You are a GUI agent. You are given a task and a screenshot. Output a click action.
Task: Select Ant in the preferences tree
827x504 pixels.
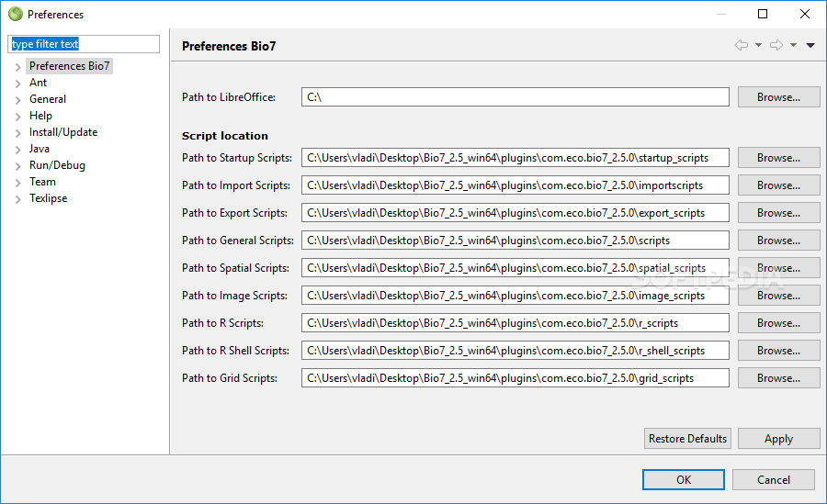[x=38, y=83]
